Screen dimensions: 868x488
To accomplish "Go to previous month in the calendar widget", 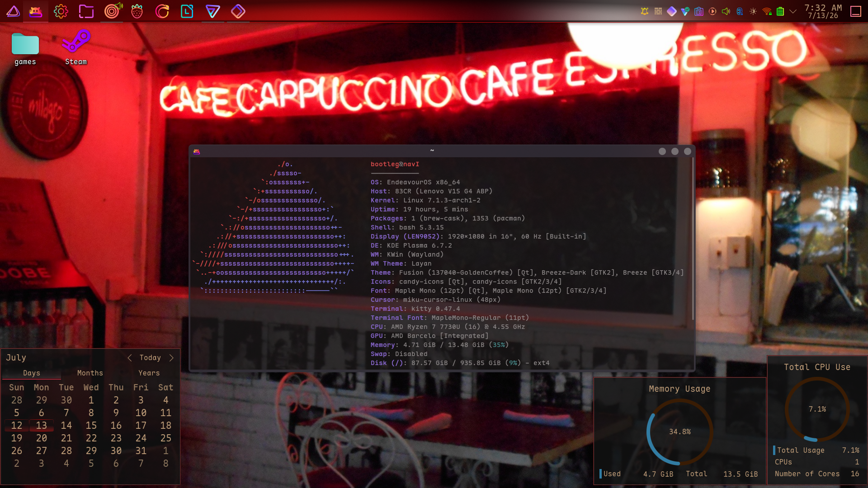I will [130, 358].
